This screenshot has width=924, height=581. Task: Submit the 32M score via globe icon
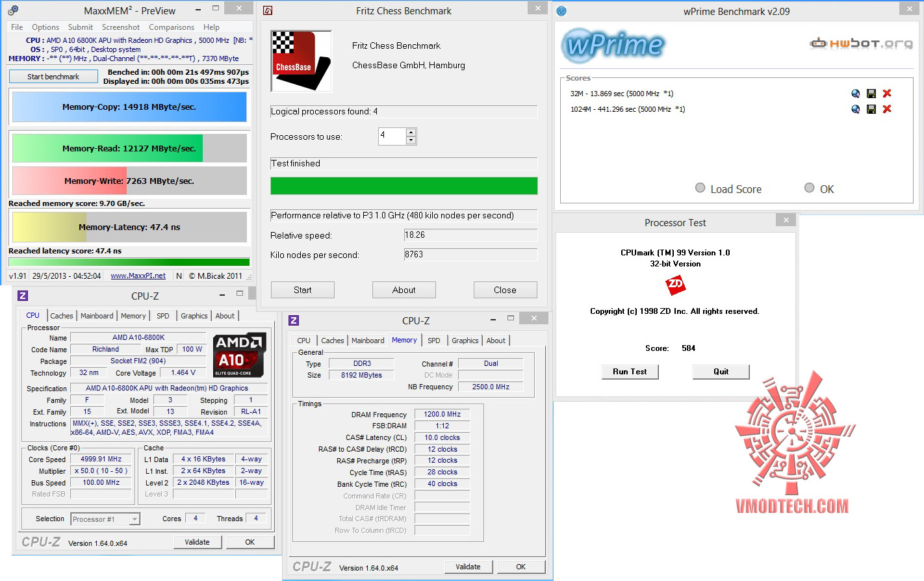(856, 94)
